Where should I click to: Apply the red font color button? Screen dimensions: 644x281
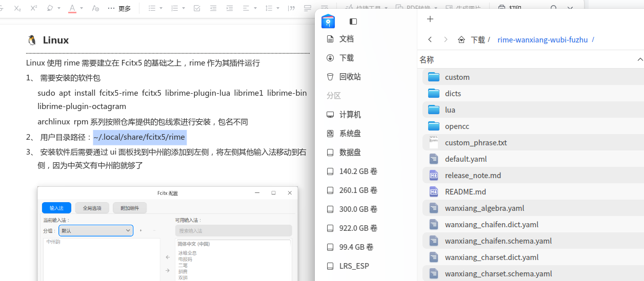click(x=72, y=8)
